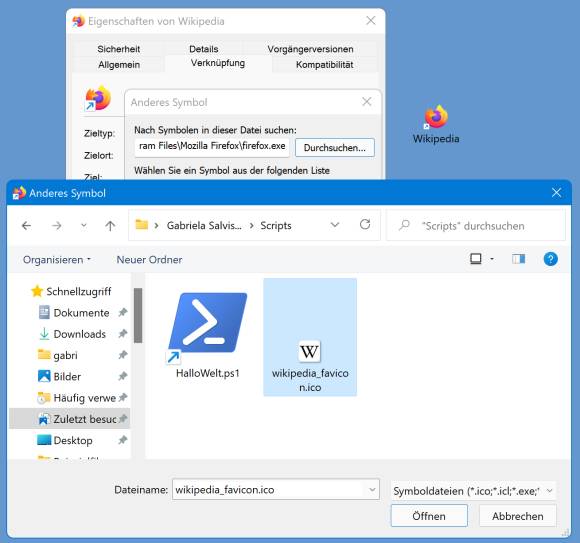Go back in the file dialog

(26, 226)
